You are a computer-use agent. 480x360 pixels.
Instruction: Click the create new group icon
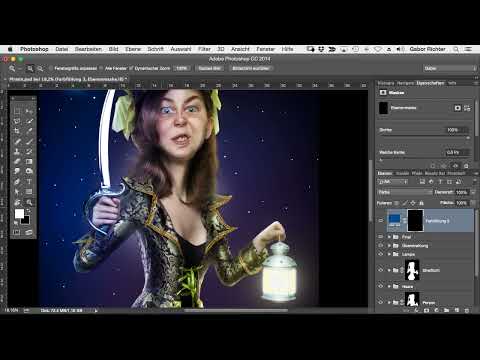(x=446, y=310)
